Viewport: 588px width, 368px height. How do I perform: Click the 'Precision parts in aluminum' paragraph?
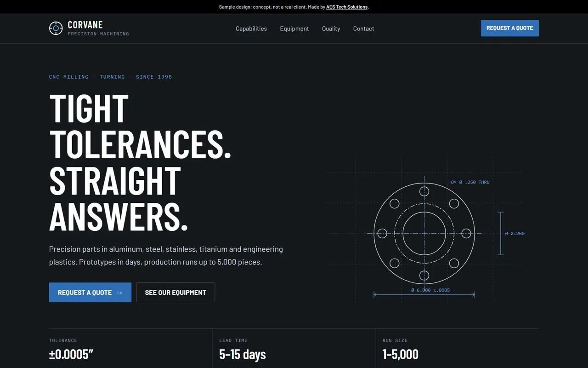pos(166,256)
